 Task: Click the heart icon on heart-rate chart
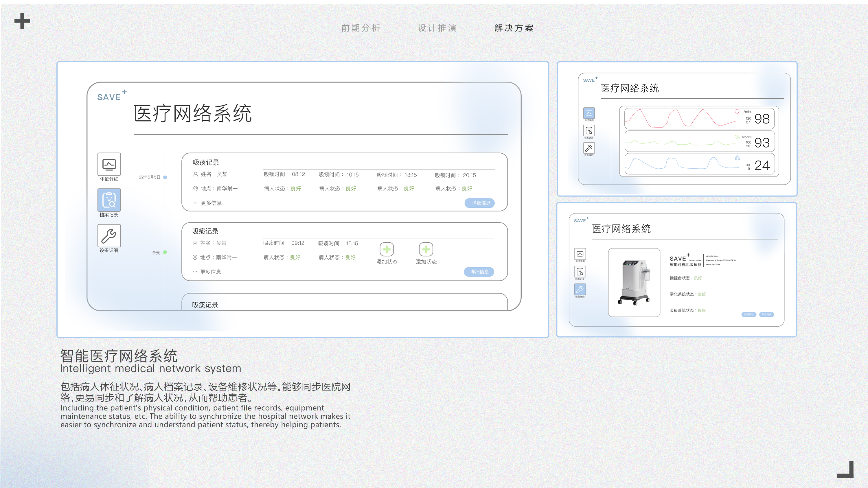click(737, 111)
